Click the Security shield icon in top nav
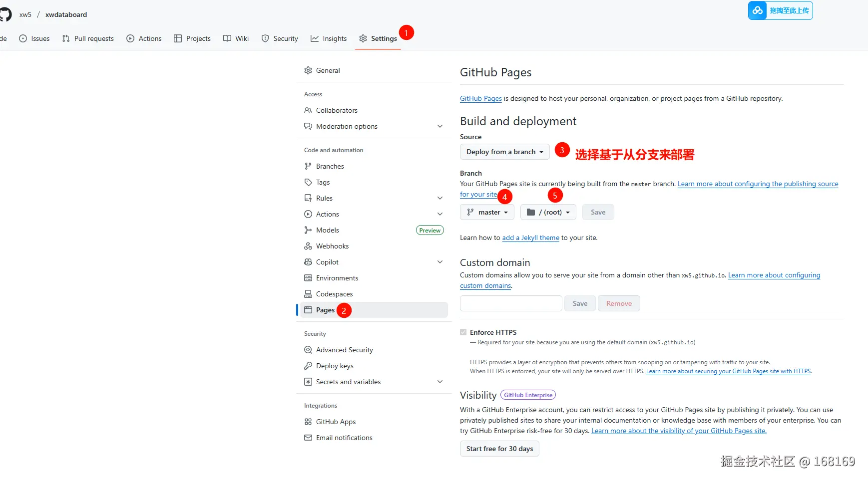The height and width of the screenshot is (481, 868). (265, 38)
